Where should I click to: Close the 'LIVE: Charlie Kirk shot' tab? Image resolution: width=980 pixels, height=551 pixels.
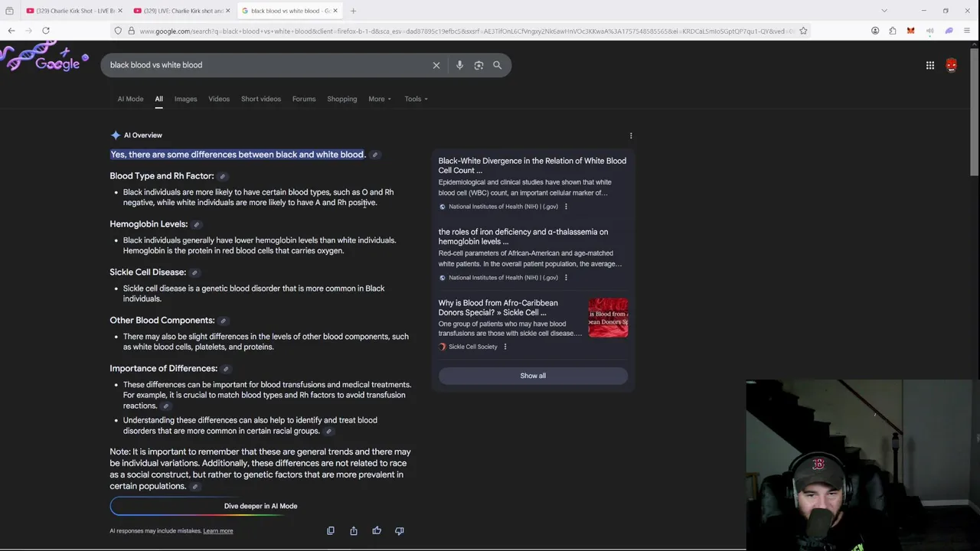(227, 11)
